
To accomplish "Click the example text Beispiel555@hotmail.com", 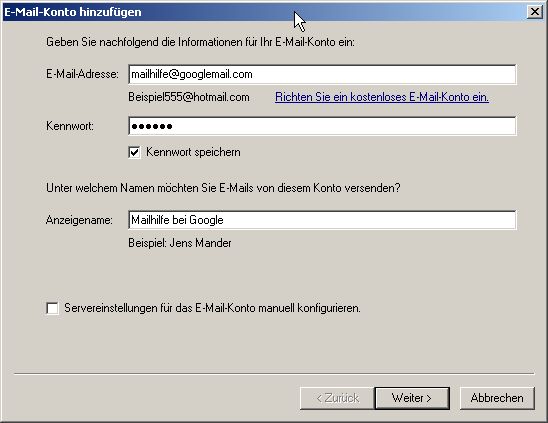I will tap(189, 97).
